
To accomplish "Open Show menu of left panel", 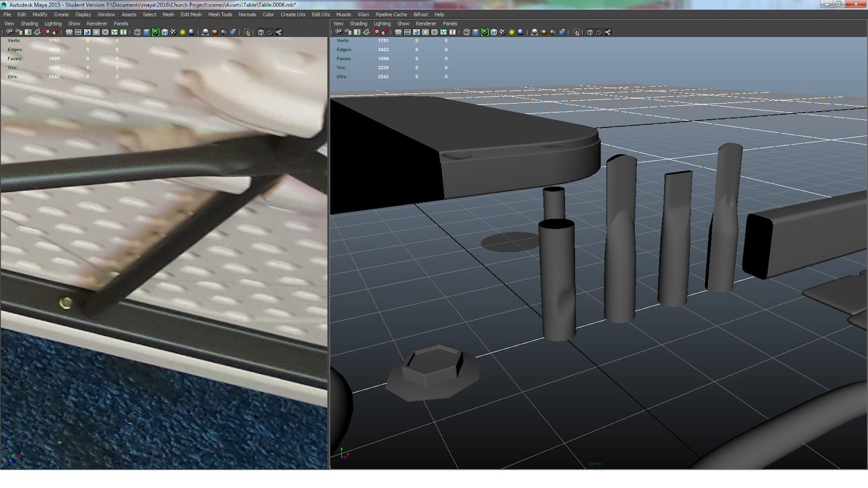I will (x=74, y=24).
